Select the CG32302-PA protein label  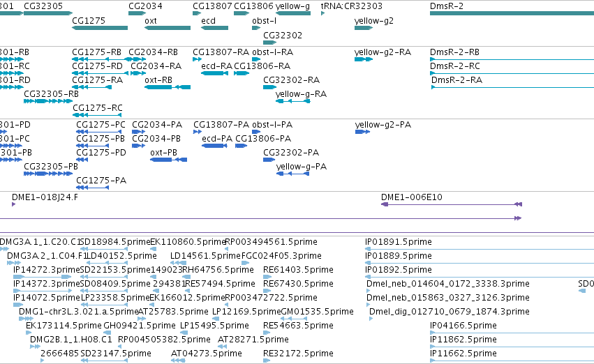pyautogui.click(x=291, y=153)
